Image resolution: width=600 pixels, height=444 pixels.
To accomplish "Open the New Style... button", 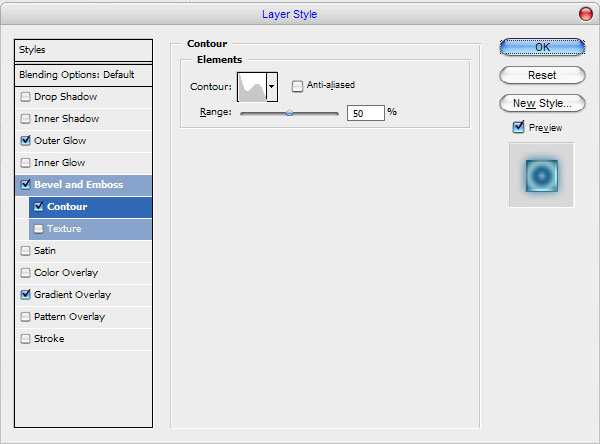I will click(x=542, y=103).
